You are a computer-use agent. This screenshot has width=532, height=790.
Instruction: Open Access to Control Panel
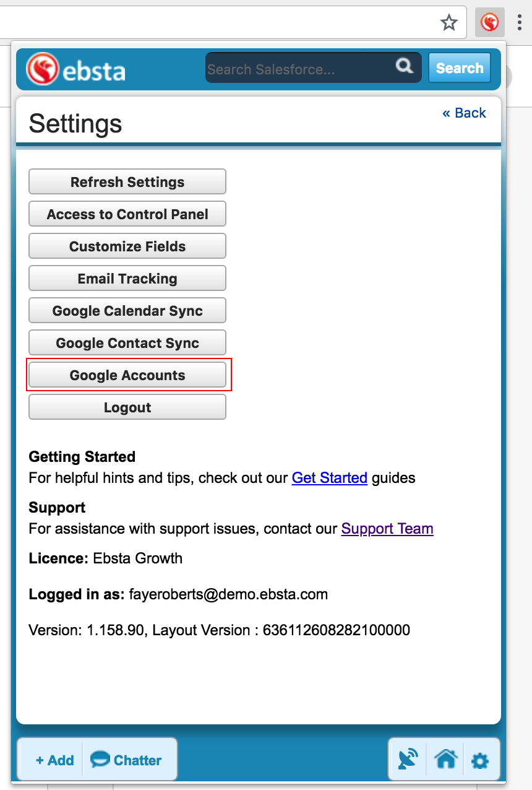coord(127,214)
